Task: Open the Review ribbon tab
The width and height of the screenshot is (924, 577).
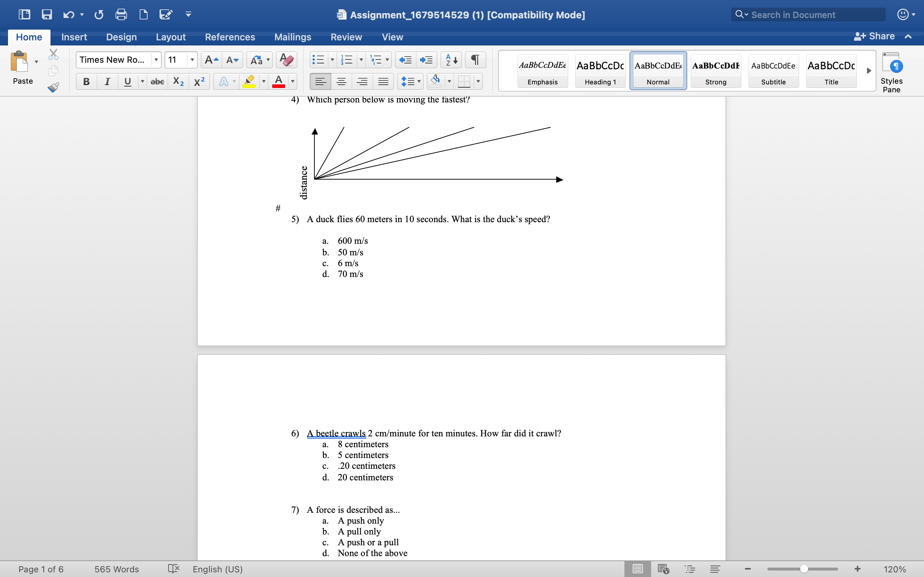Action: pyautogui.click(x=346, y=37)
